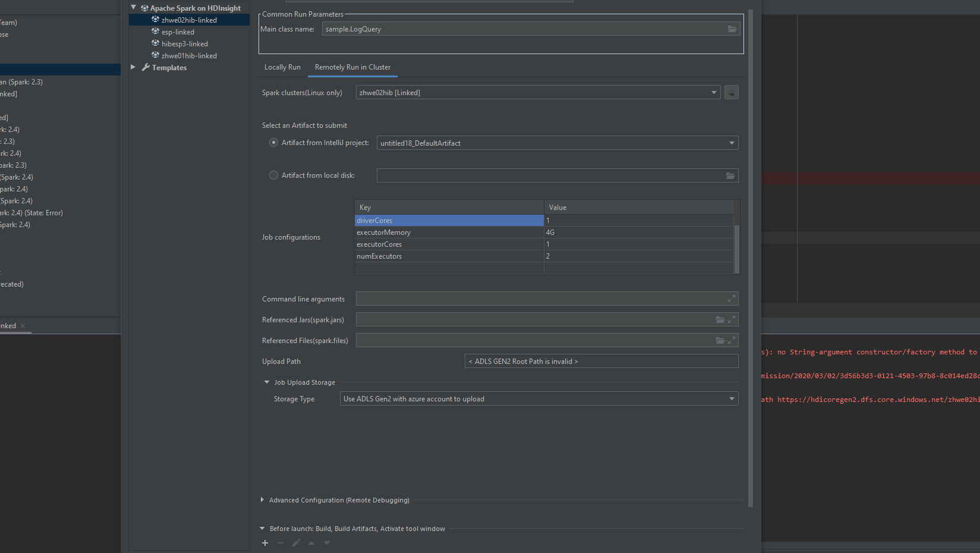Screen dimensions: 980x553
Task: Expand Advanced Configuration (Remote Debugging)
Action: 262,500
